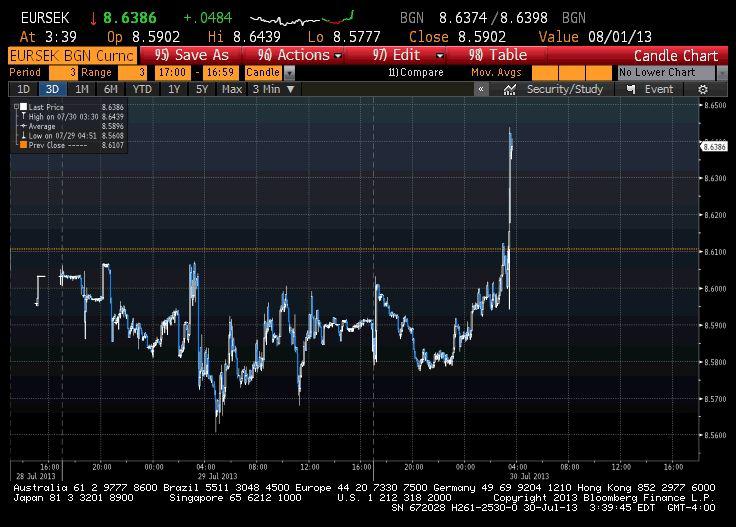Click the Period value field
Image resolution: width=736 pixels, height=527 pixels.
tap(63, 73)
